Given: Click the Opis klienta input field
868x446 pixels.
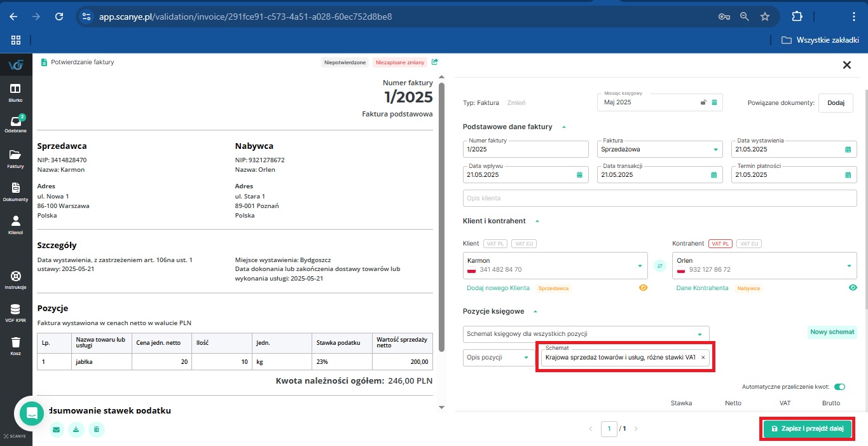Looking at the screenshot, I should 659,199.
